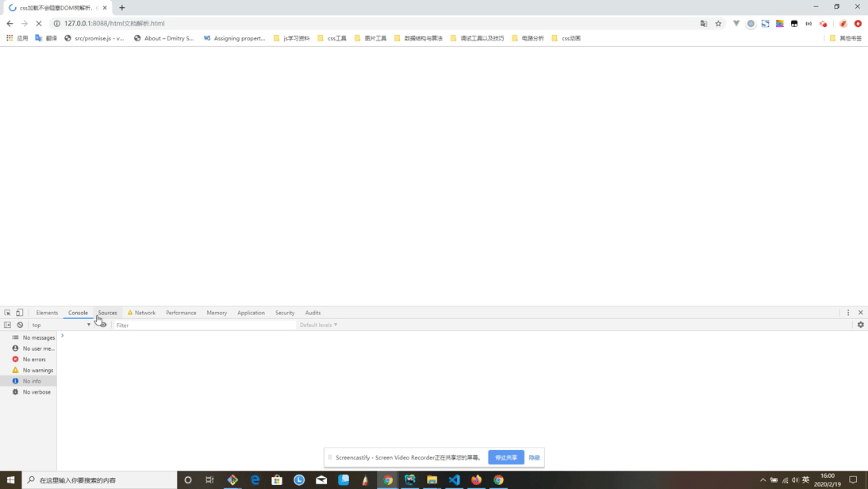Clear the console with the ban icon
This screenshot has width=868, height=489.
pos(20,325)
